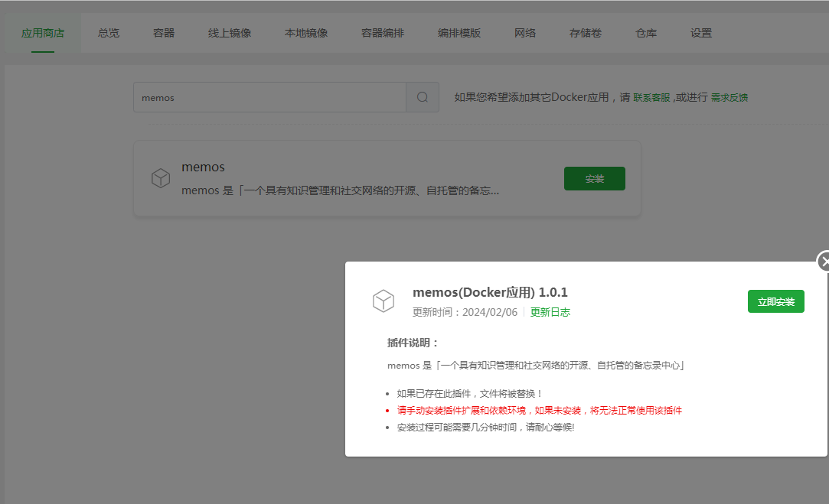Select the 存储卷 tab
The height and width of the screenshot is (504, 829).
[x=586, y=33]
